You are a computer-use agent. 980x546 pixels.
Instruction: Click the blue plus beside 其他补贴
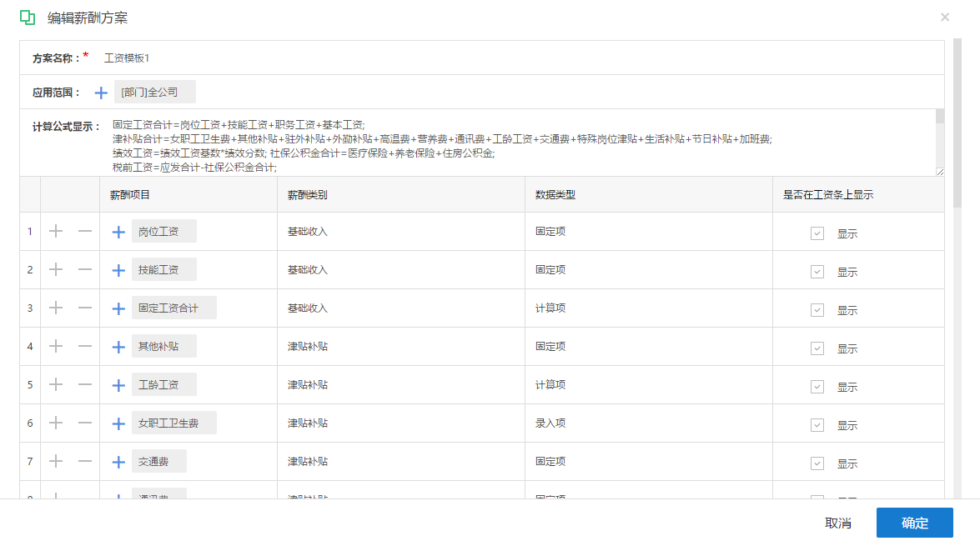tap(118, 348)
